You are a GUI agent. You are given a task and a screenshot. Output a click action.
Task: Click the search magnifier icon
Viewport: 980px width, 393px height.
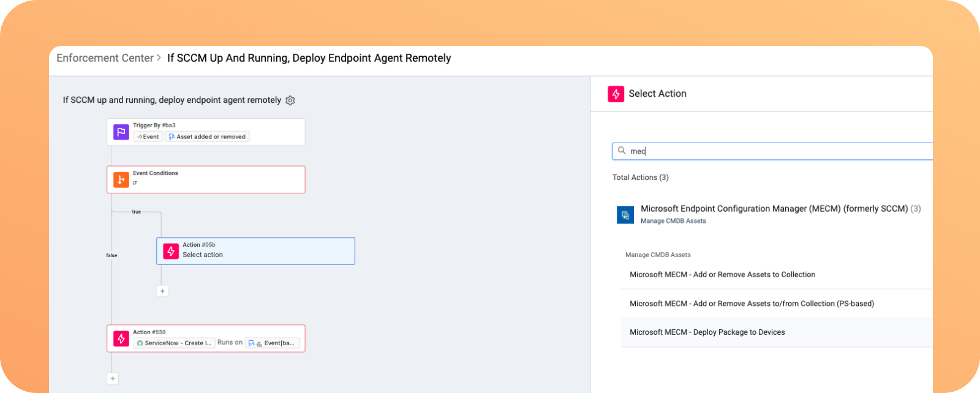click(622, 151)
